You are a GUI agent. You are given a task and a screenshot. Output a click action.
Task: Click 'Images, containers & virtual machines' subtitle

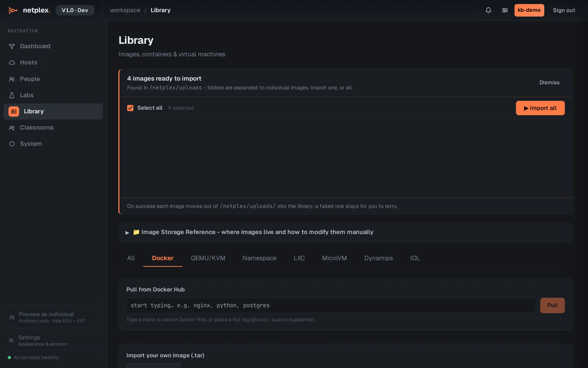172,54
